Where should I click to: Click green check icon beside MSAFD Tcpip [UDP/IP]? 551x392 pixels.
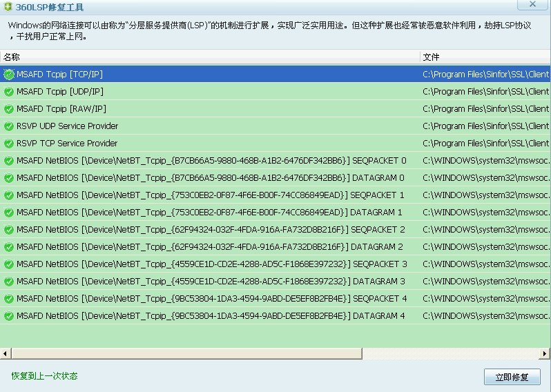(9, 92)
